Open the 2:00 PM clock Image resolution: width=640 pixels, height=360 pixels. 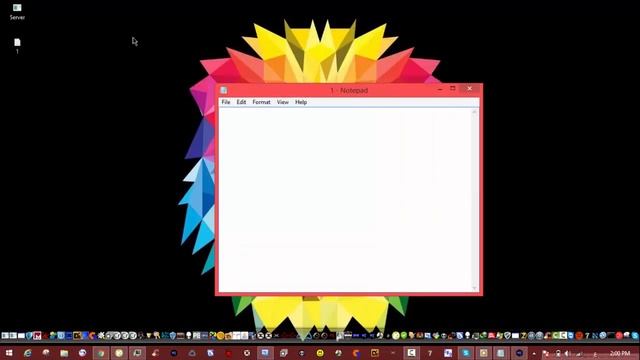pos(620,353)
